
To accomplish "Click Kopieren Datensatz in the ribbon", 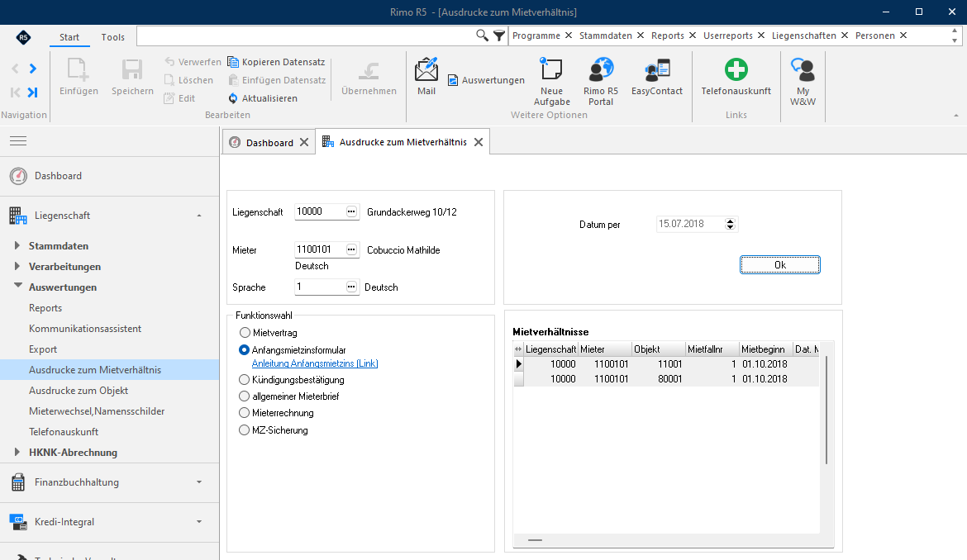I will coord(276,62).
